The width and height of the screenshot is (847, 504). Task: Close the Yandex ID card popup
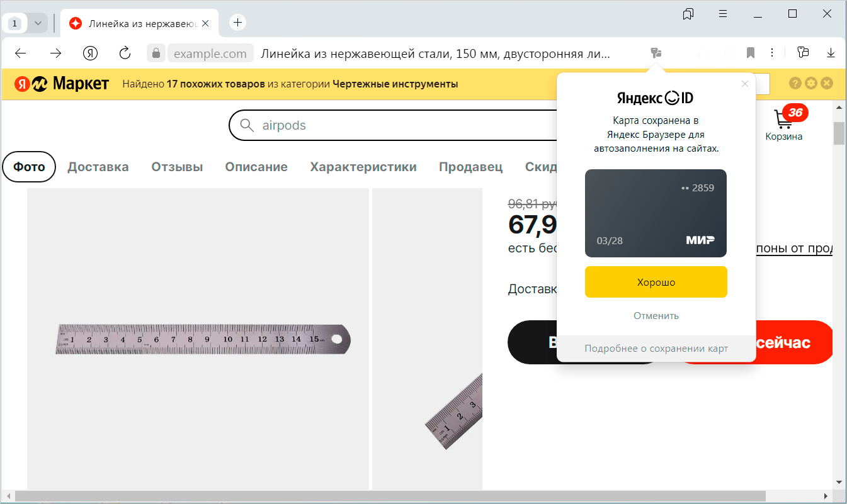(x=745, y=84)
